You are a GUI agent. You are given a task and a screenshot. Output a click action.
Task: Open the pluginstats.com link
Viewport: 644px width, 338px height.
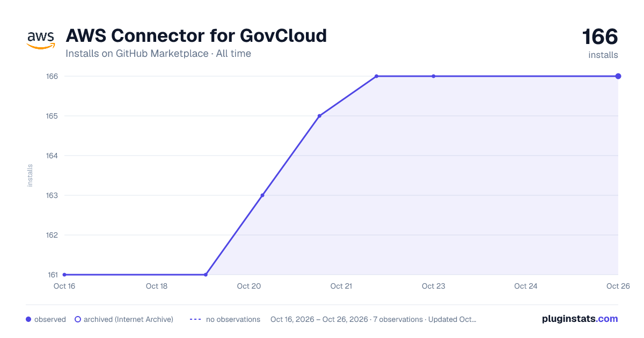click(580, 319)
